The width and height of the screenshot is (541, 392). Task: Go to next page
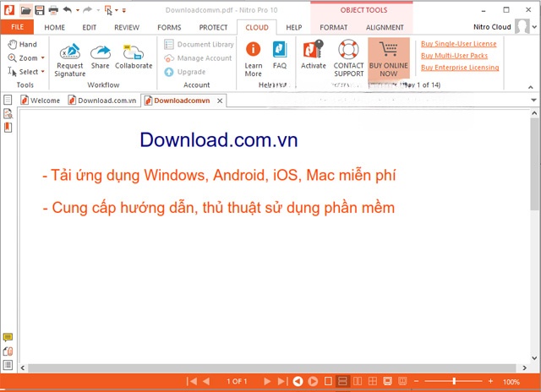tap(267, 381)
